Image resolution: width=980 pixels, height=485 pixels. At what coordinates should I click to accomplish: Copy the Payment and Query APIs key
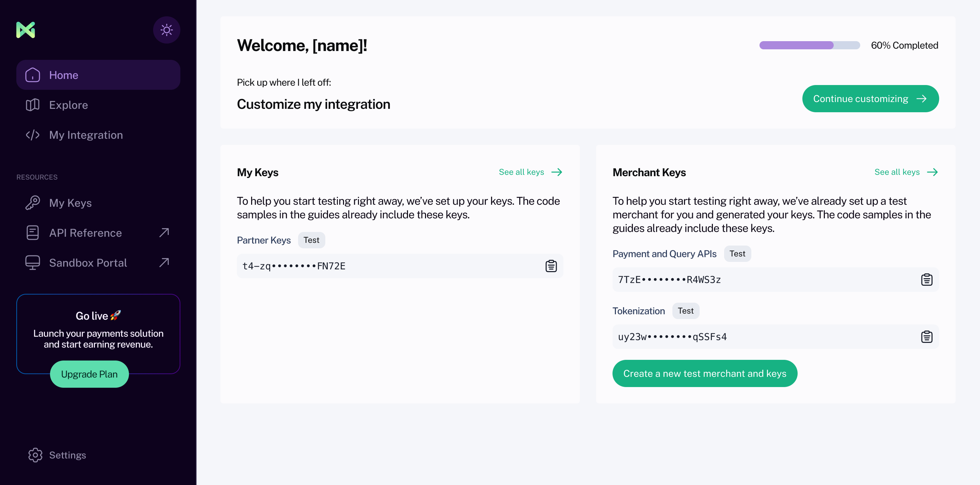coord(926,280)
